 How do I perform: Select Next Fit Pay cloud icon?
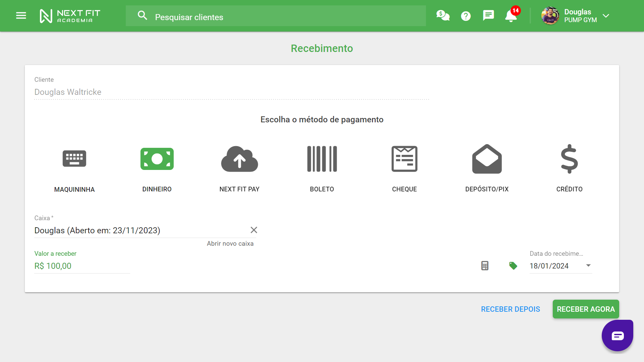pos(239,159)
